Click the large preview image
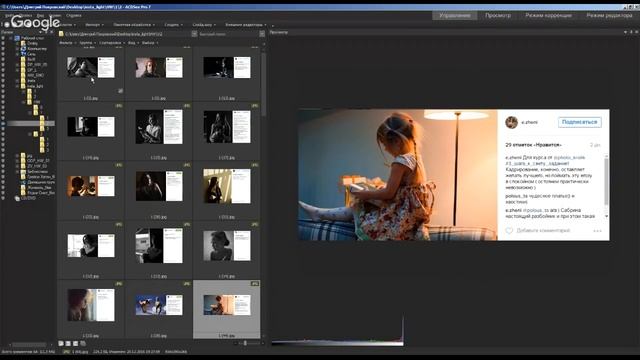This screenshot has width=640, height=360. pos(453,174)
